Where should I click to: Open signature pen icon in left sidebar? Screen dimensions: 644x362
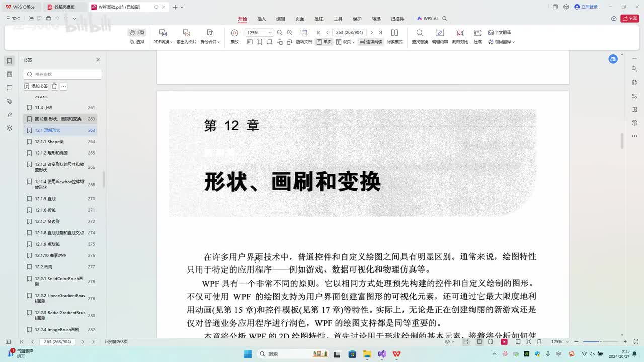pyautogui.click(x=9, y=115)
